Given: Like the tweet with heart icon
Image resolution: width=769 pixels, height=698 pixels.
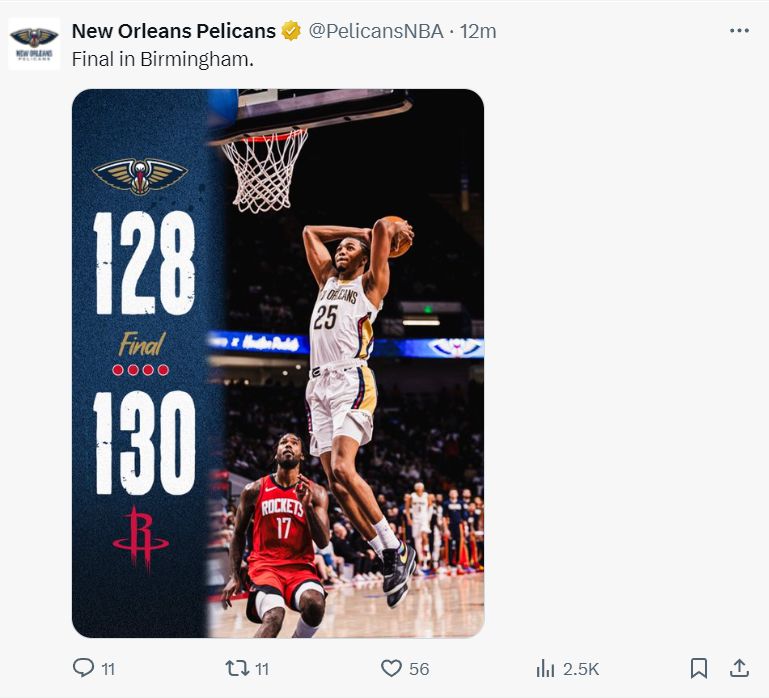Looking at the screenshot, I should (x=392, y=668).
